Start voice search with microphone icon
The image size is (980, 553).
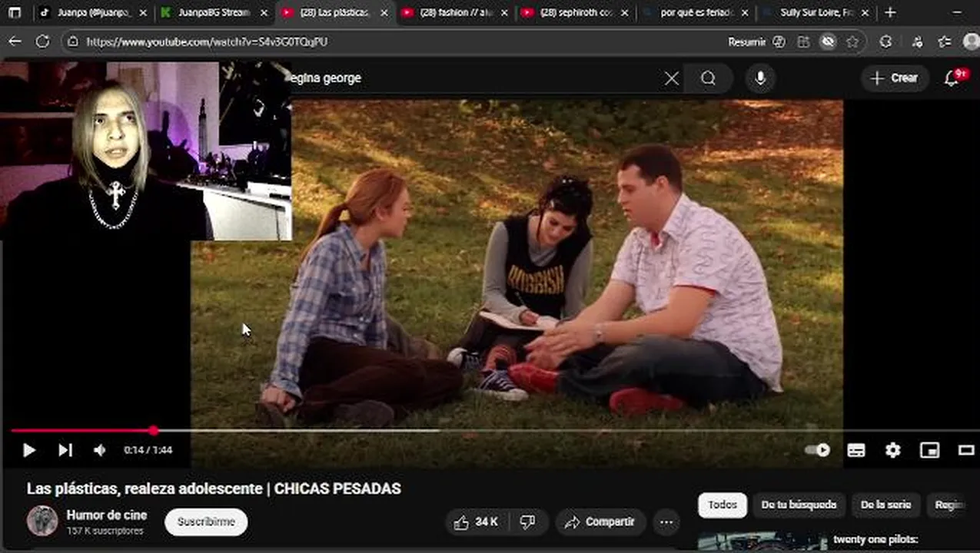tap(760, 78)
